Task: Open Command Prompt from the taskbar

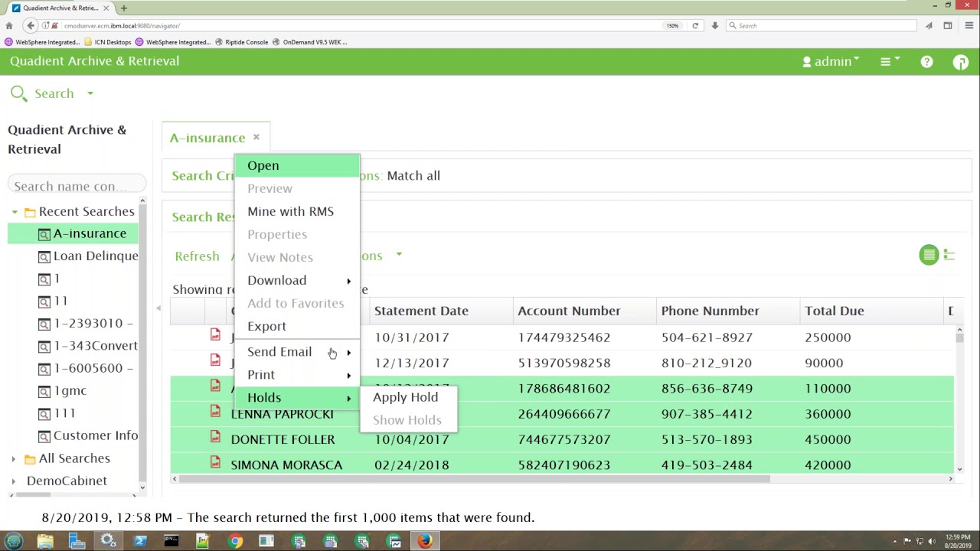Action: tap(171, 541)
